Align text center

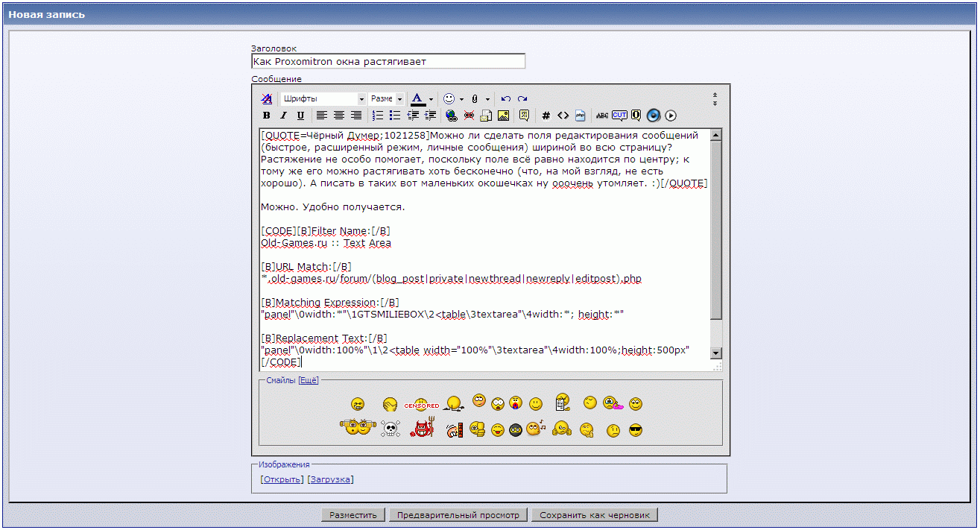click(x=339, y=116)
